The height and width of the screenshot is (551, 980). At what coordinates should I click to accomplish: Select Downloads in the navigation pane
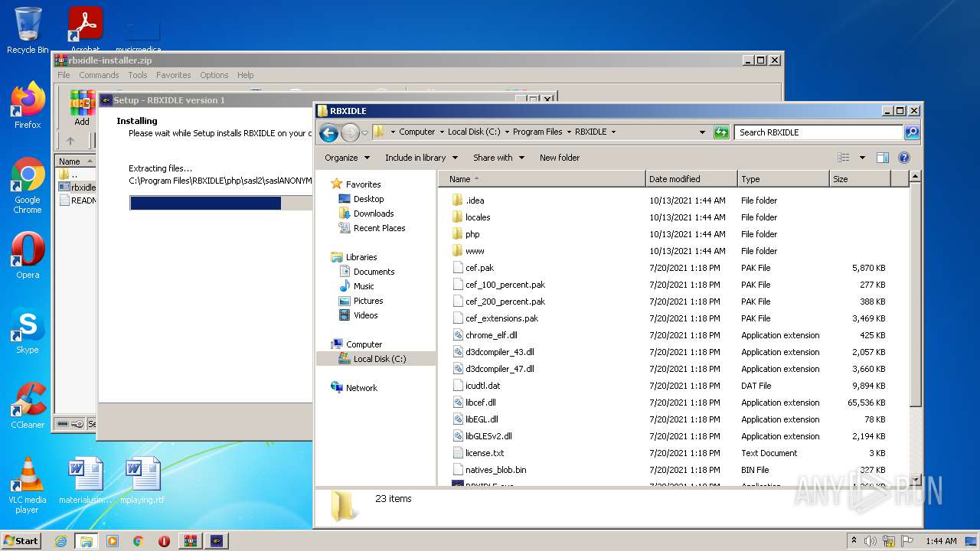pyautogui.click(x=374, y=214)
